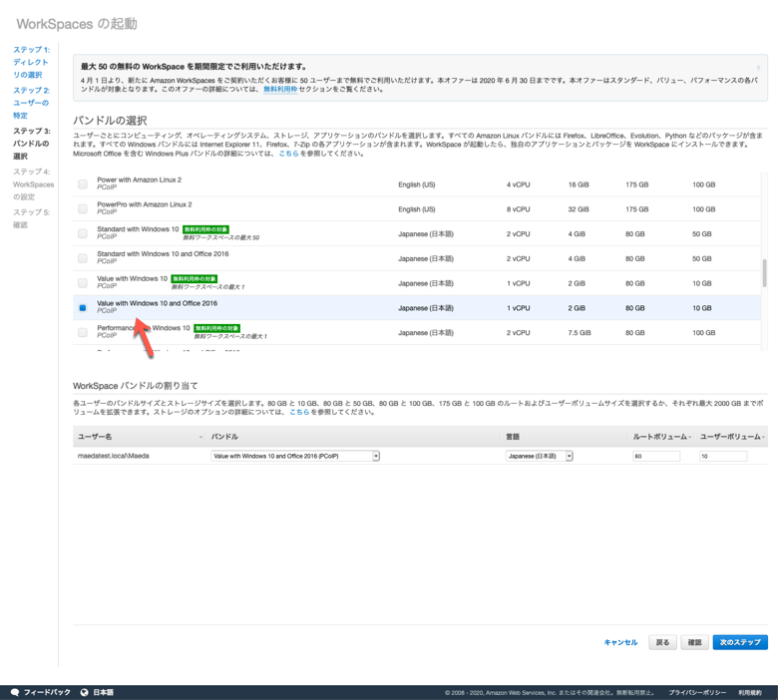Open プライバシーポリシー in the footer

tap(697, 693)
